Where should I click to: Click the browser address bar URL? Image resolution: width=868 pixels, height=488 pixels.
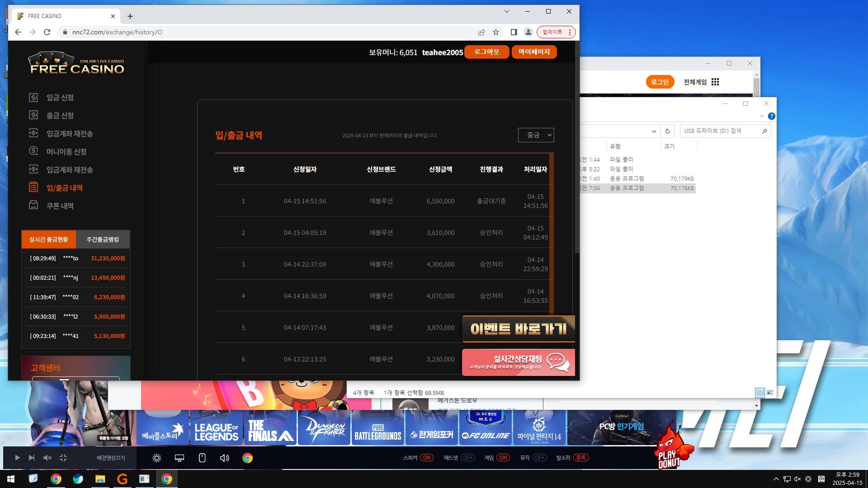(x=117, y=32)
